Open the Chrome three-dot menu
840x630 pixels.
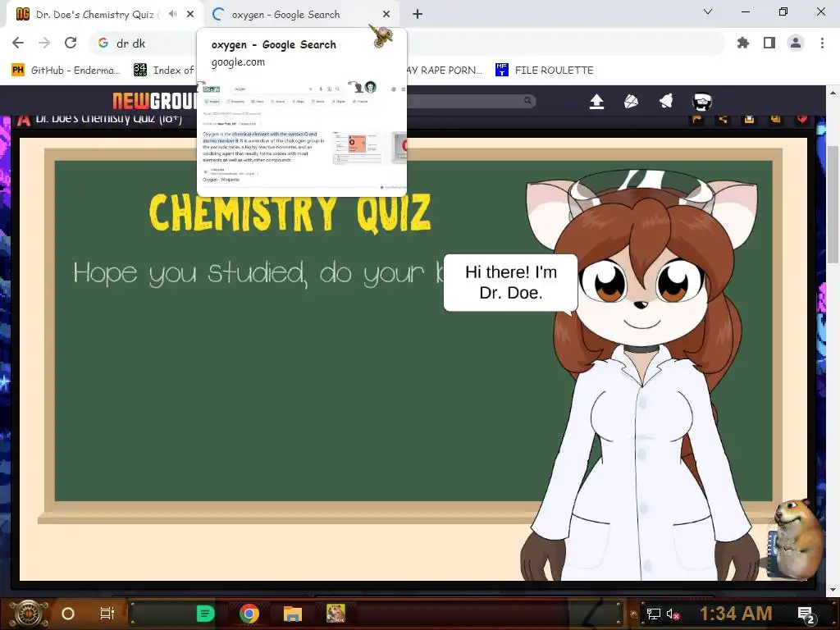[822, 43]
